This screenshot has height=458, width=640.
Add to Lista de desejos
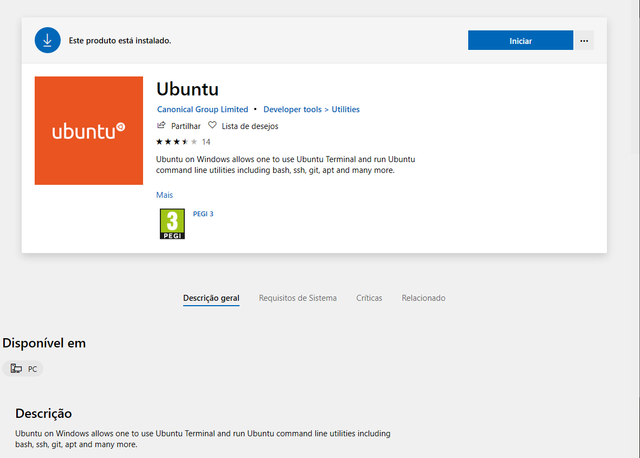(x=250, y=126)
